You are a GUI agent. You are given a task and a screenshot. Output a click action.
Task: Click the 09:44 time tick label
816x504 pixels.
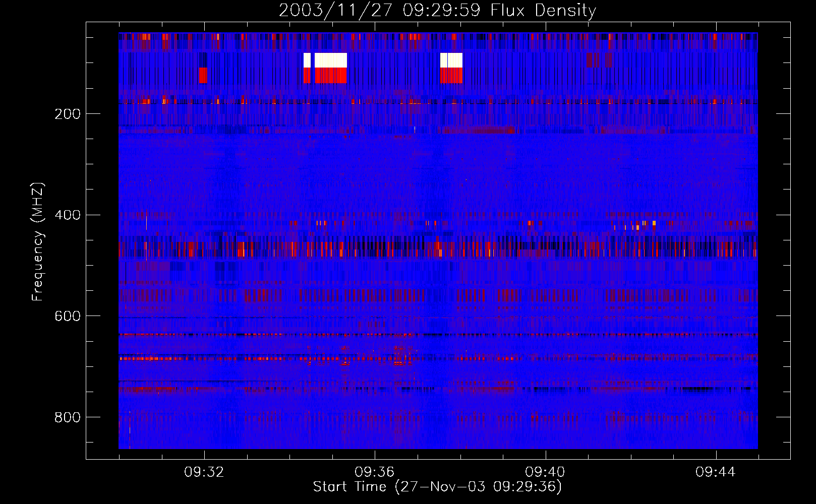point(716,472)
